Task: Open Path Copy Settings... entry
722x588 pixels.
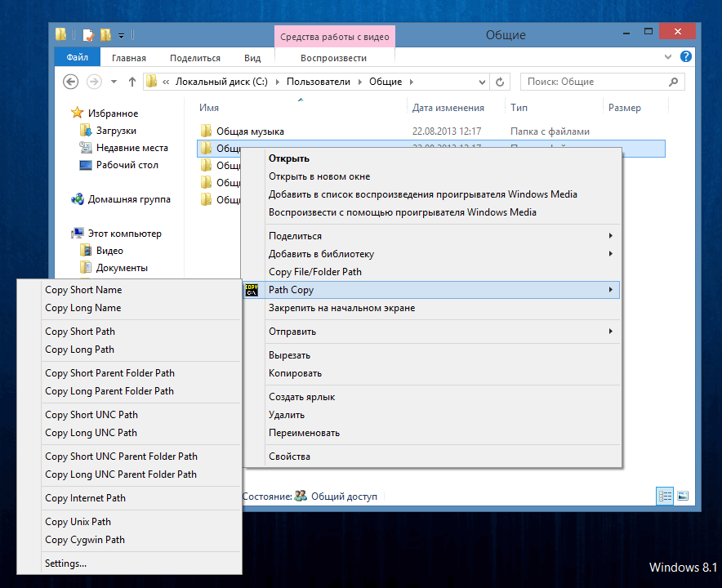Action: pyautogui.click(x=66, y=563)
